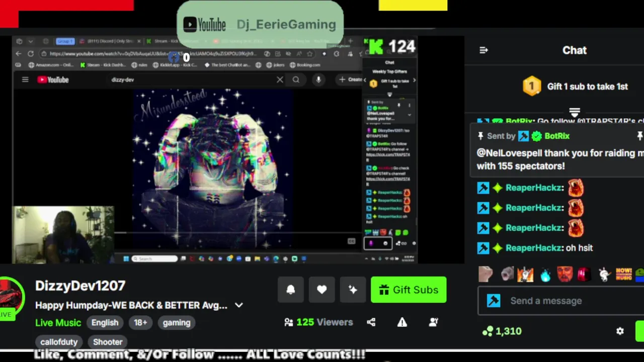Viewport: 644px width, 362px height.
Task: Open the Booking.com bookmark
Action: click(x=305, y=65)
